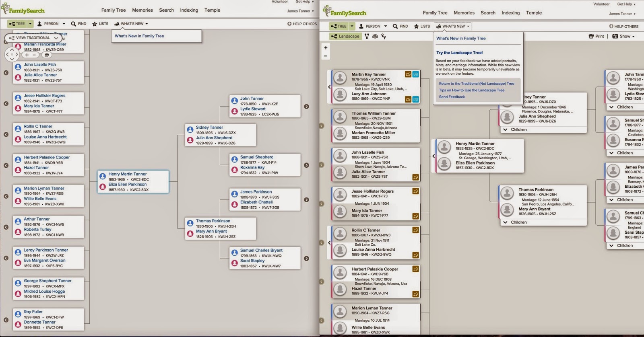This screenshot has width=644, height=337.
Task: Click the descendancy view icon in right window
Action: point(384,36)
